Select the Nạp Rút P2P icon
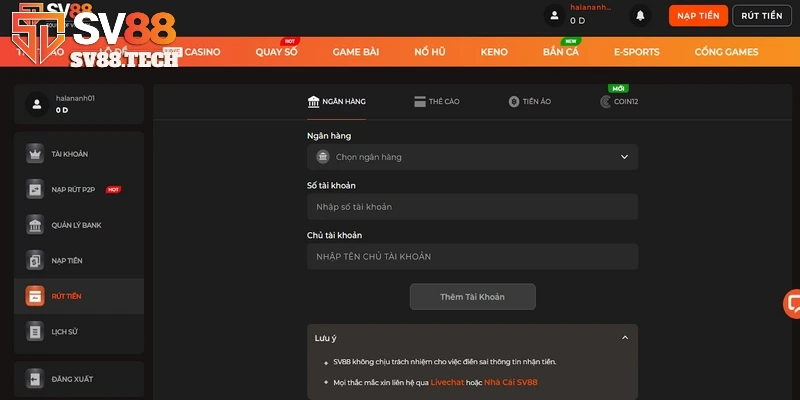Screen dimensions: 800x400 coord(35,189)
